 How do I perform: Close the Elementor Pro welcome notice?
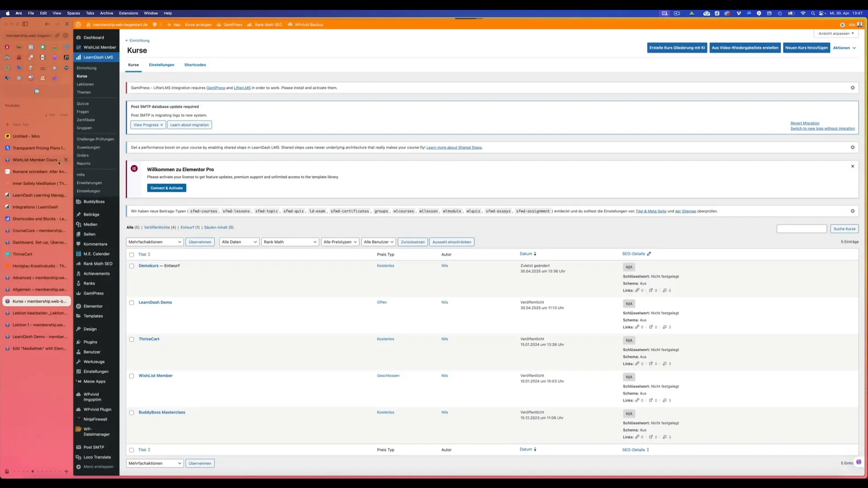(853, 166)
